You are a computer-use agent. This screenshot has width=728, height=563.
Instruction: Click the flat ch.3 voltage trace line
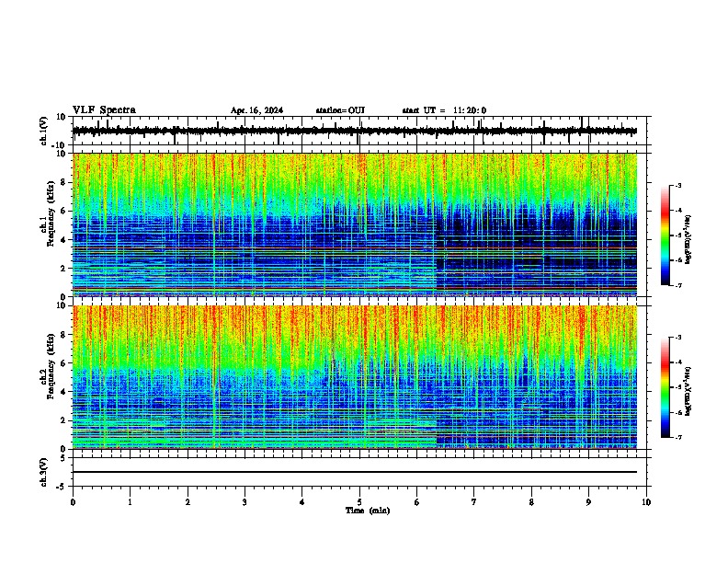[x=355, y=472]
